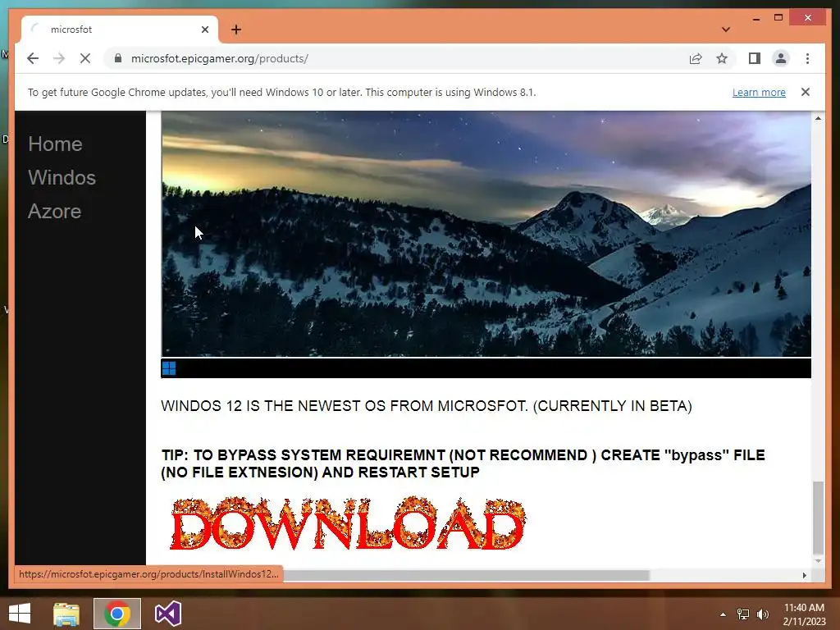Go back to the previous page
Image resolution: width=840 pixels, height=630 pixels.
33,58
